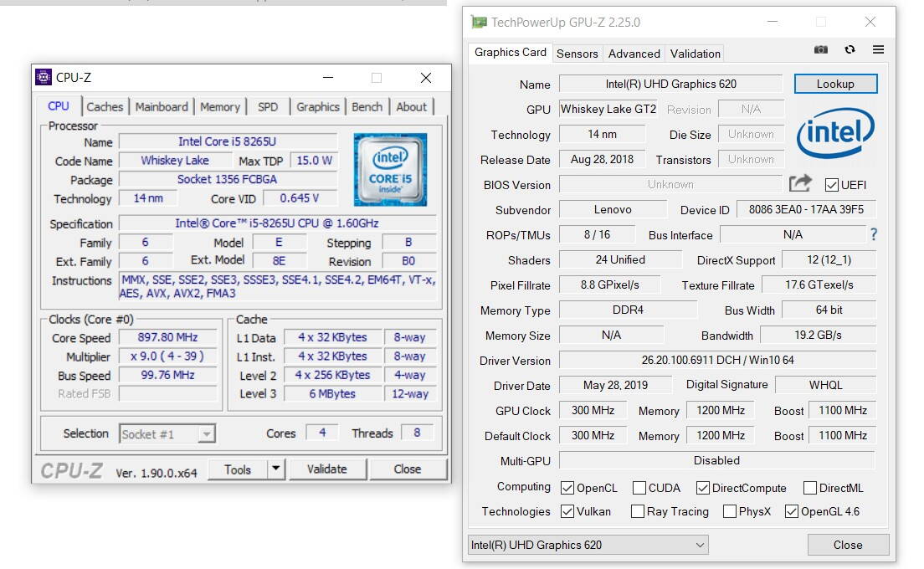Click the Multiplier value x 9.0 (4 - 39)
924x569 pixels.
[x=168, y=356]
